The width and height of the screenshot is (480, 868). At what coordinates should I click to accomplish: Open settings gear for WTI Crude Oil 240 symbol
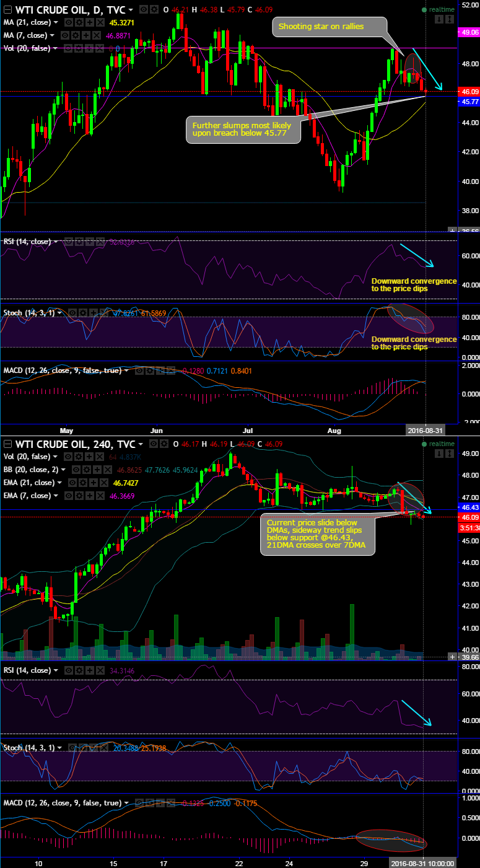(x=163, y=444)
